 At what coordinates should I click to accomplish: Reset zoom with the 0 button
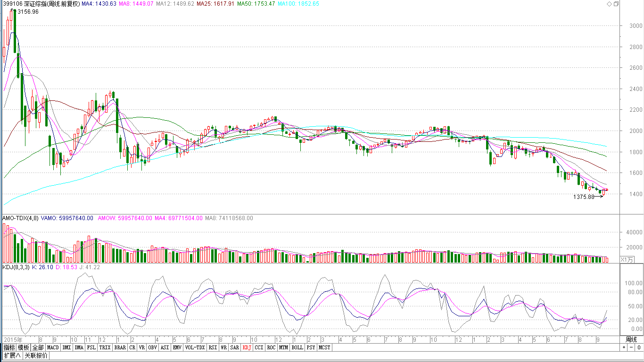(638, 347)
